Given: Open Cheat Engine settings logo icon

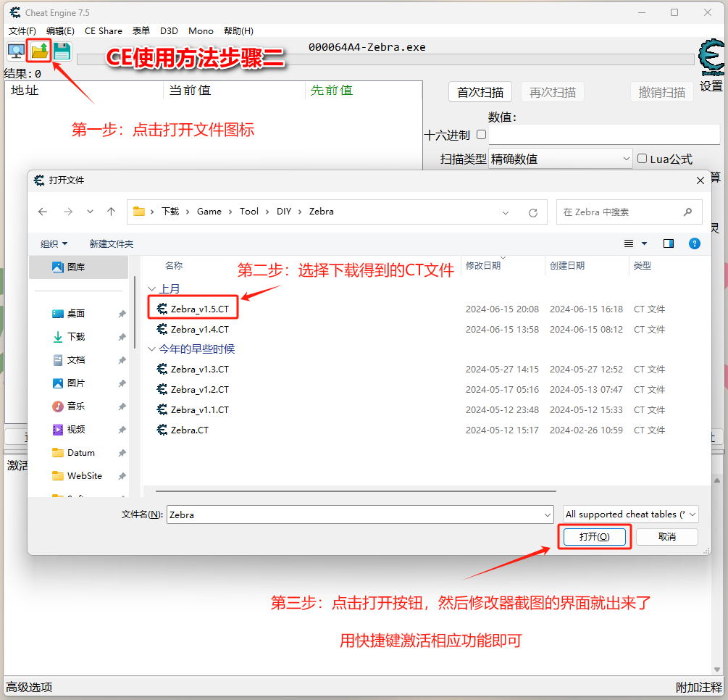Looking at the screenshot, I should point(711,59).
